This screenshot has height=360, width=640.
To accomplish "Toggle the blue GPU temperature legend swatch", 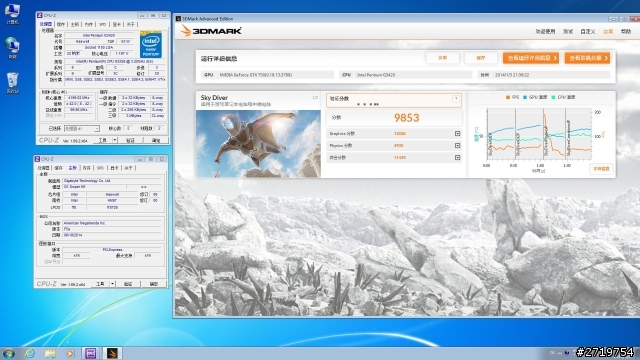I will point(525,97).
